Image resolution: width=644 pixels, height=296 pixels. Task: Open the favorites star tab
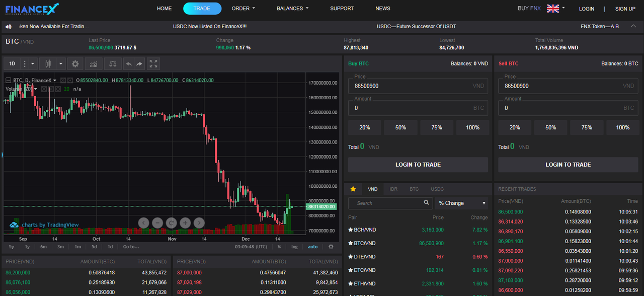(353, 189)
